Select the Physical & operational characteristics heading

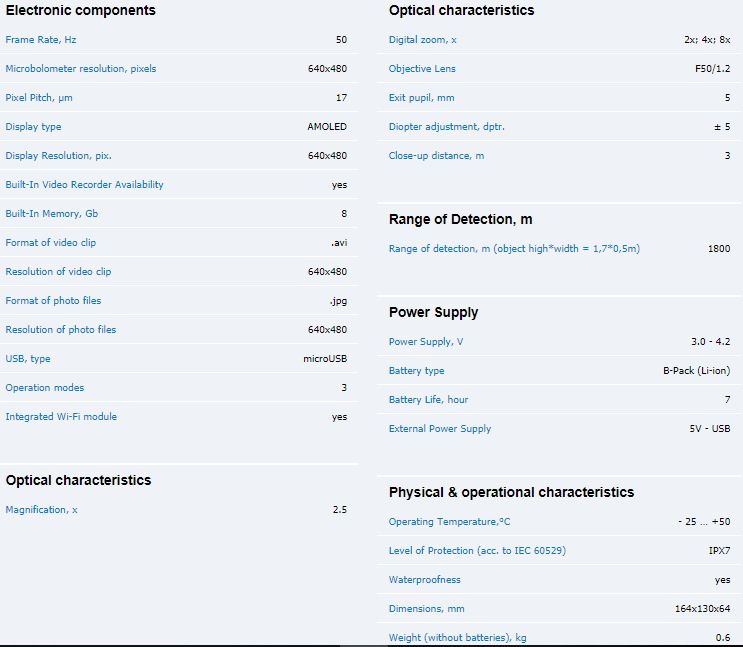point(511,492)
